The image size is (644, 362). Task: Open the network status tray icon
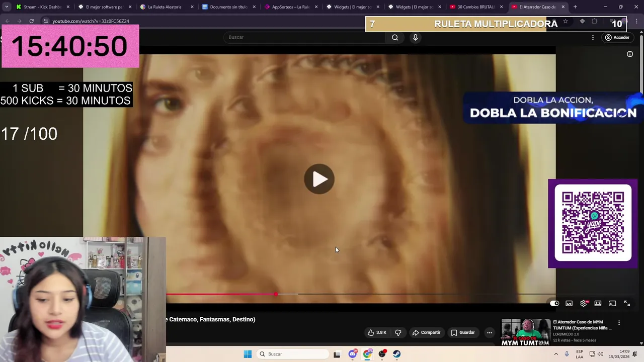pyautogui.click(x=592, y=354)
